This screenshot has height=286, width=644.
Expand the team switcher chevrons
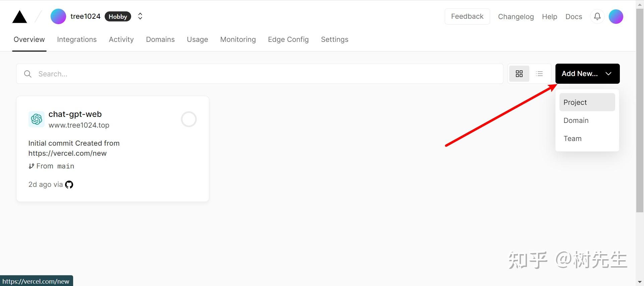pos(140,16)
